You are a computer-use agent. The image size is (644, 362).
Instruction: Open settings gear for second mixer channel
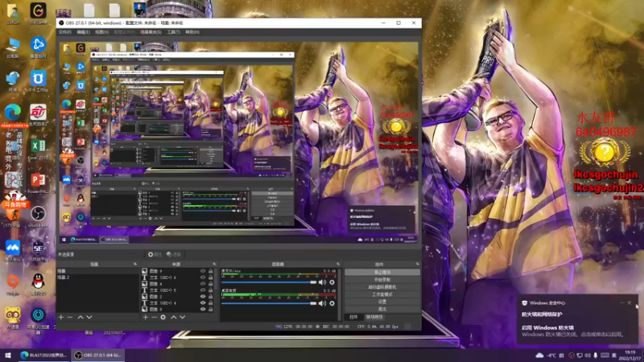click(x=332, y=303)
